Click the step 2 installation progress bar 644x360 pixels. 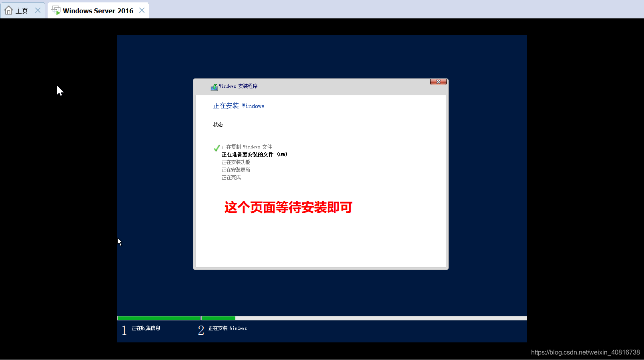pyautogui.click(x=364, y=318)
